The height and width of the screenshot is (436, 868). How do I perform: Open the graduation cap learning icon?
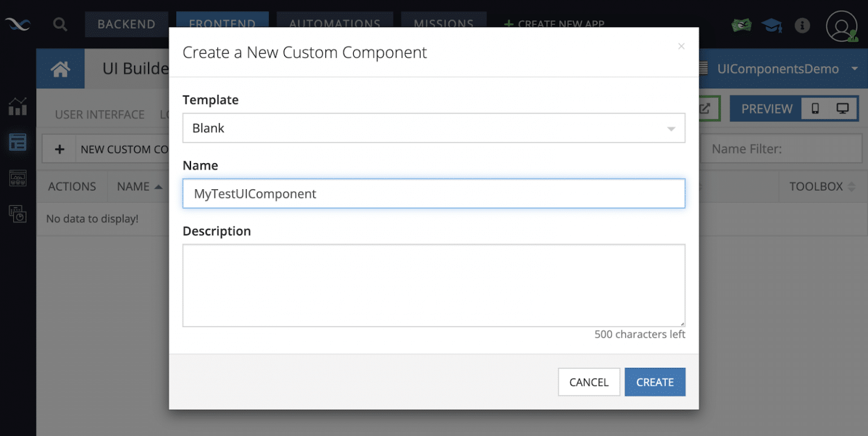(x=772, y=25)
